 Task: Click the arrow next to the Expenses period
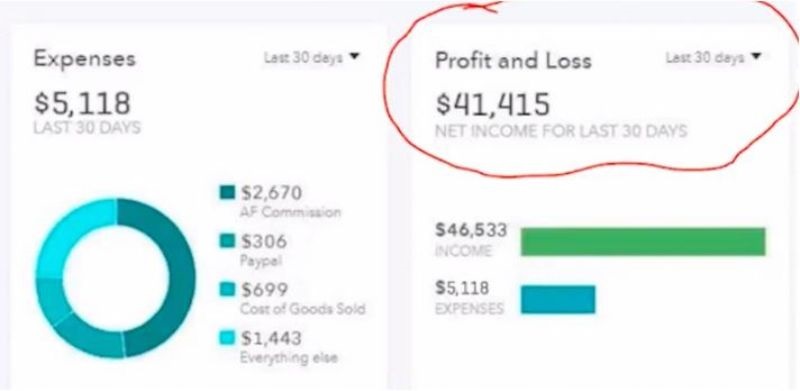pyautogui.click(x=354, y=57)
